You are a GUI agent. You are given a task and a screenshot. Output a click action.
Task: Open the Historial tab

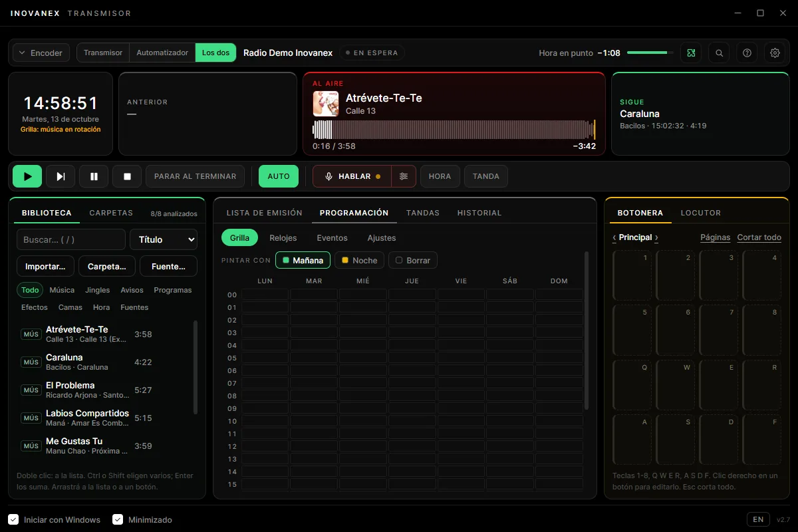pyautogui.click(x=479, y=213)
